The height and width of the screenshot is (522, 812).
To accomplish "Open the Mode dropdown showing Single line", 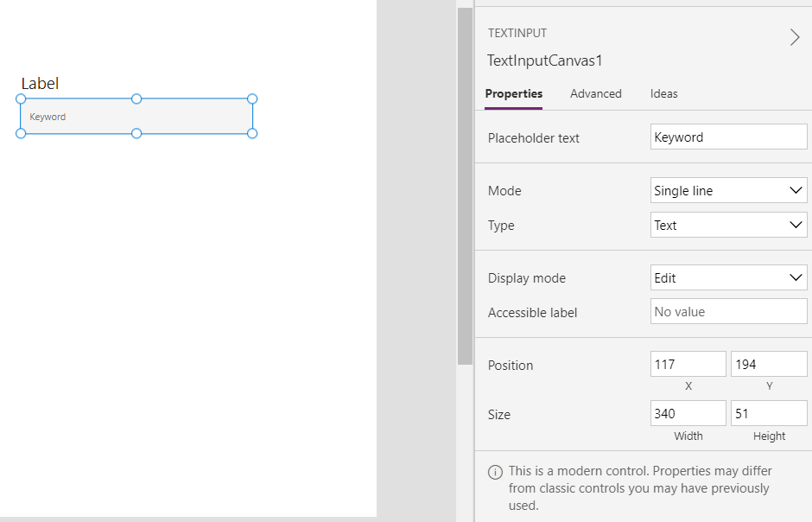I will (x=728, y=191).
